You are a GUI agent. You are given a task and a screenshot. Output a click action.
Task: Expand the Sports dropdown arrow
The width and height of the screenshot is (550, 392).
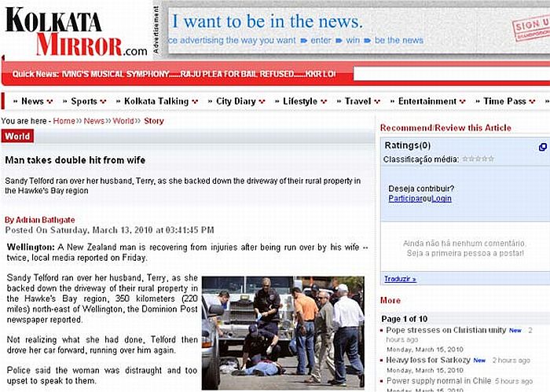coord(103,101)
